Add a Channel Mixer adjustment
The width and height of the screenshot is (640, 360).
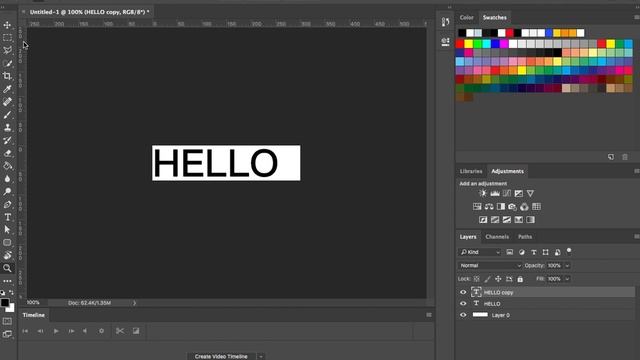click(524, 207)
